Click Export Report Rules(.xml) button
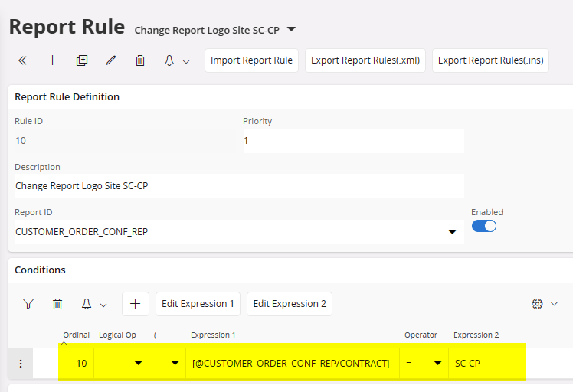573x392 pixels. click(x=365, y=60)
